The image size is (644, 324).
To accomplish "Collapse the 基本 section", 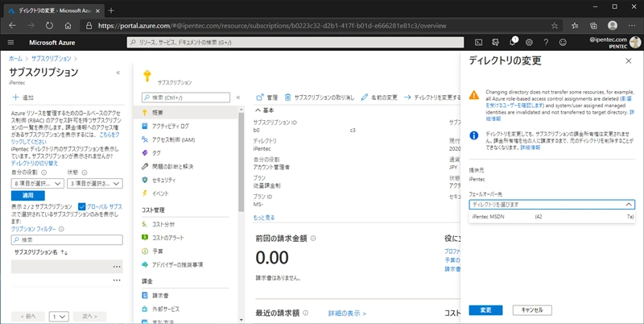I will (x=258, y=110).
